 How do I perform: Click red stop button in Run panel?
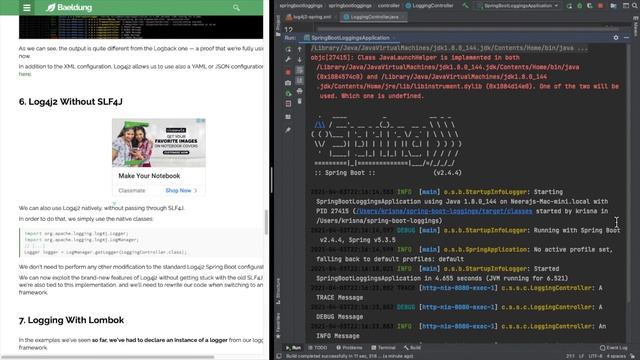click(288, 72)
